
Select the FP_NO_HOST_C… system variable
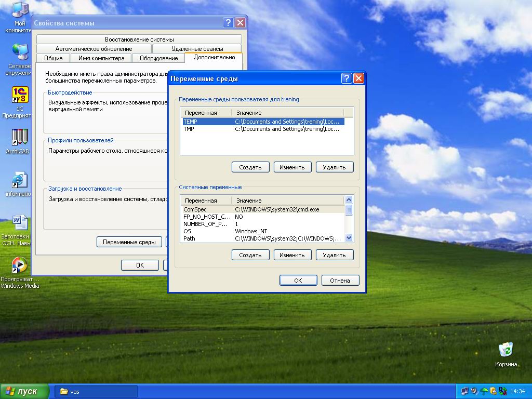pos(263,217)
